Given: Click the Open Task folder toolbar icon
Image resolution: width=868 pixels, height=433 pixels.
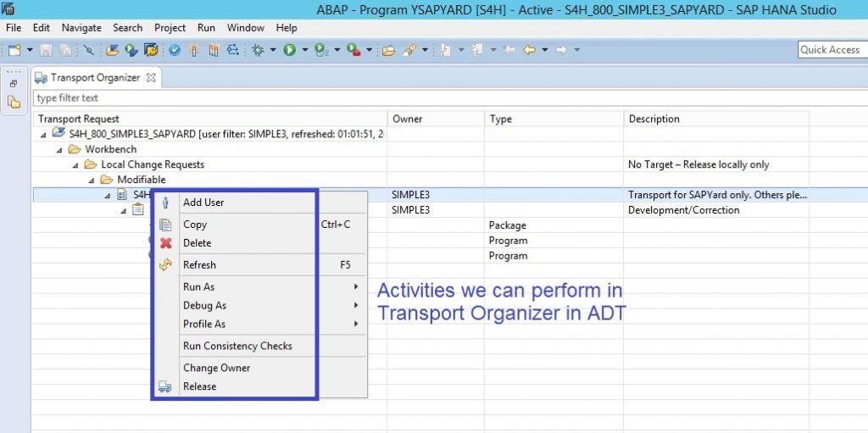Looking at the screenshot, I should pos(388,50).
